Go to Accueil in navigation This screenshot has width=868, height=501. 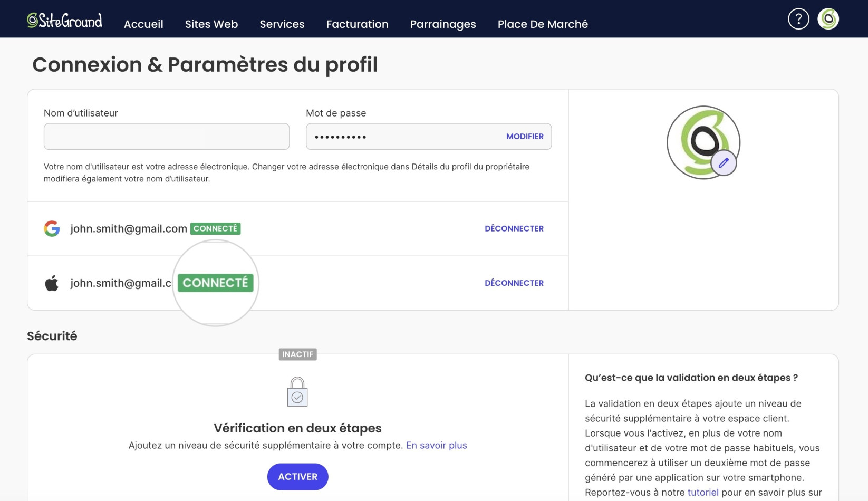click(x=143, y=24)
